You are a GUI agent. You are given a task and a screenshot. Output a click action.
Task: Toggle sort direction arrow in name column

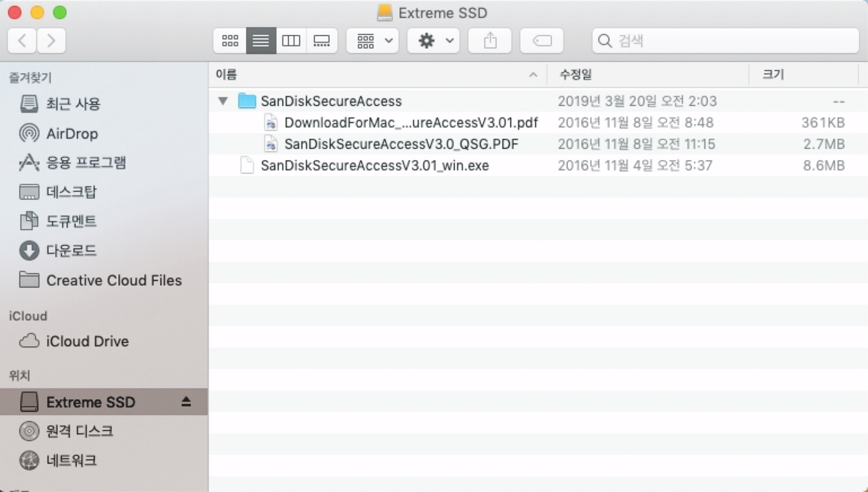(x=533, y=75)
